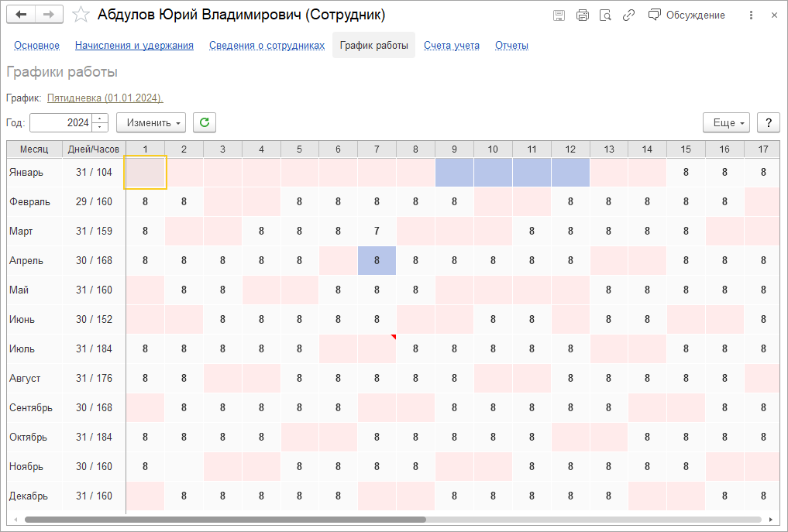Open the Пятидневка (01.01.2024) schedule link
The image size is (788, 532).
click(x=105, y=98)
